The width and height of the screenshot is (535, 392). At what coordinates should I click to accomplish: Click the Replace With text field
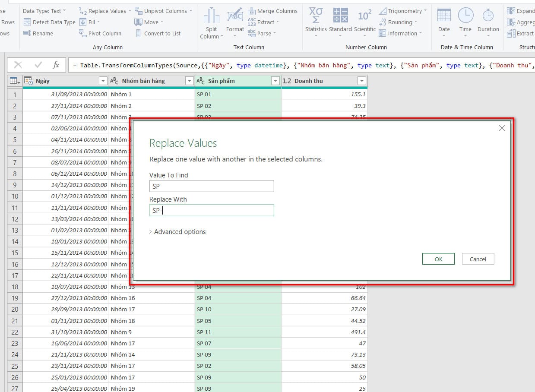(x=212, y=210)
